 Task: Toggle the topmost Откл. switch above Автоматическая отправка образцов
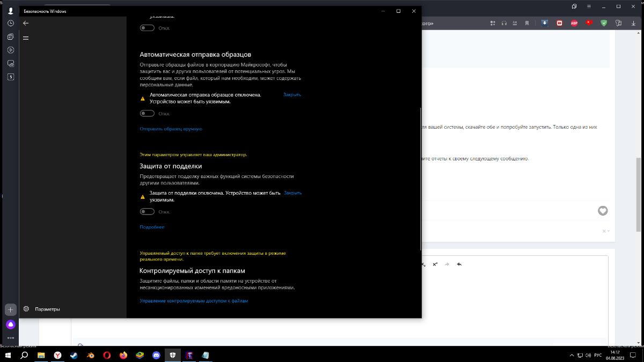click(x=147, y=28)
